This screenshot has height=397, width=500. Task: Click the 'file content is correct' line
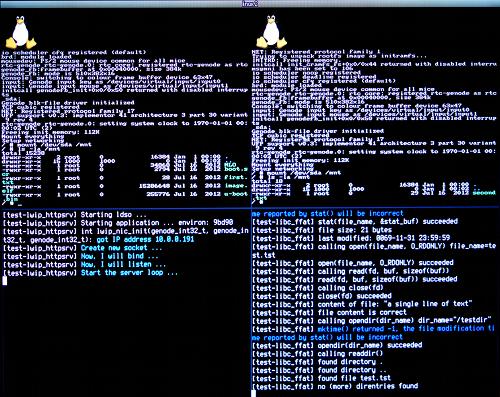click(329, 312)
